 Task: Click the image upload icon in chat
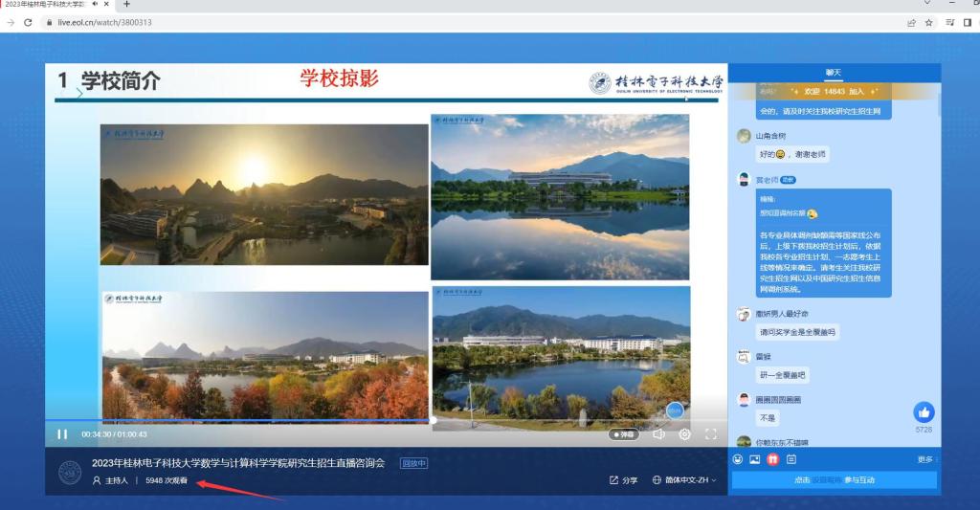pos(755,459)
